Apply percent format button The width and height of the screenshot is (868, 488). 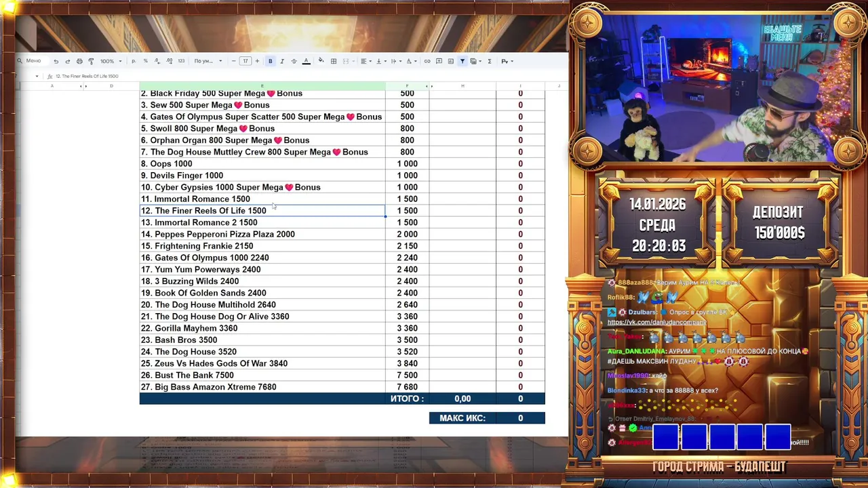pos(145,61)
